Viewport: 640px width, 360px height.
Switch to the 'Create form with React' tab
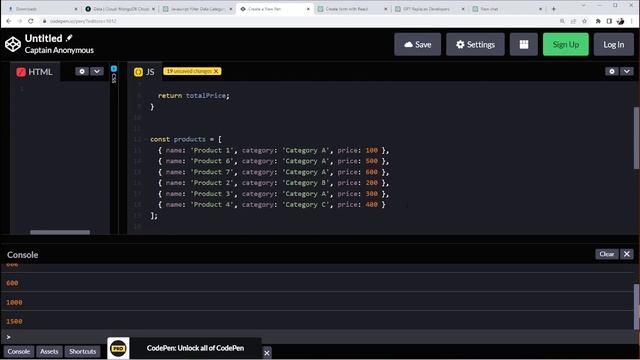tap(352, 9)
